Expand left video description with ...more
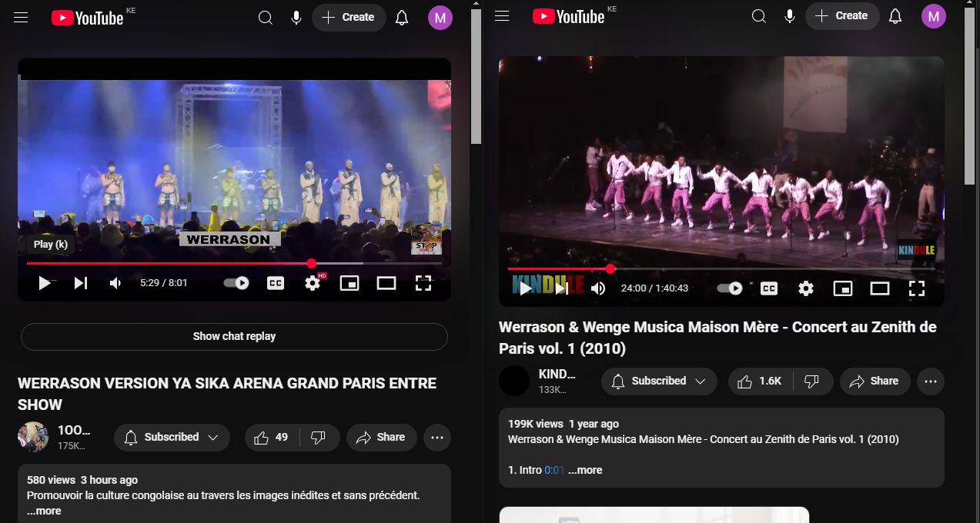The height and width of the screenshot is (523, 980). 44,511
